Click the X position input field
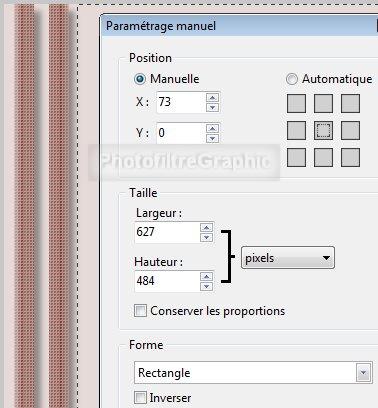378x408 pixels. coord(181,102)
